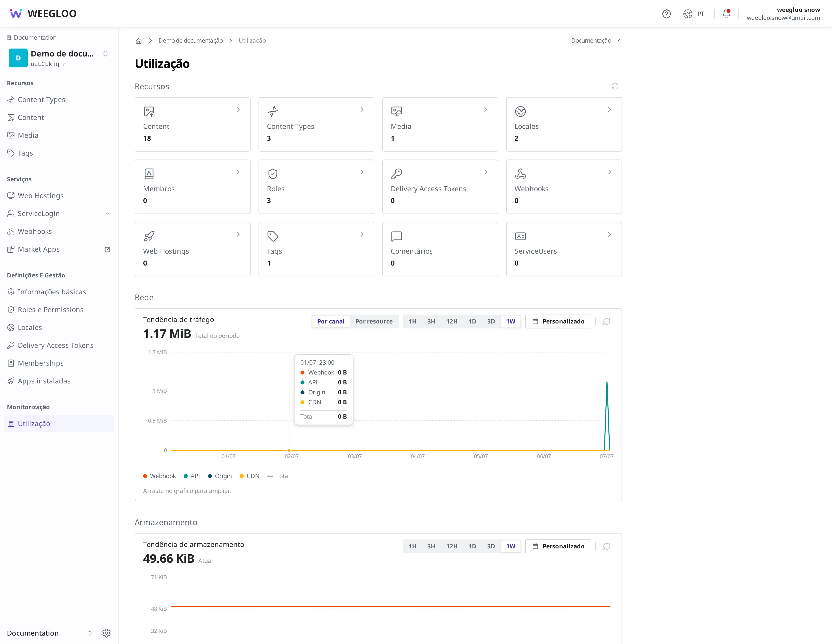
Task: Open the Documentação external link
Action: pos(596,41)
